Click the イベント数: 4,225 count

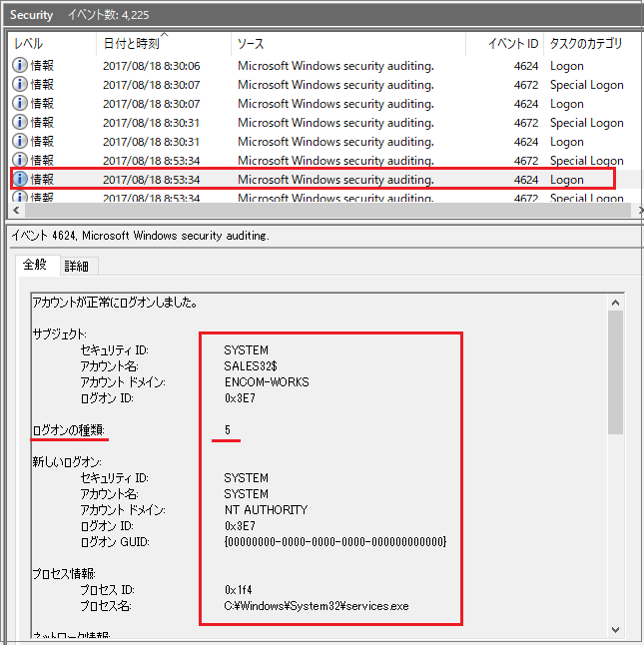click(x=109, y=15)
